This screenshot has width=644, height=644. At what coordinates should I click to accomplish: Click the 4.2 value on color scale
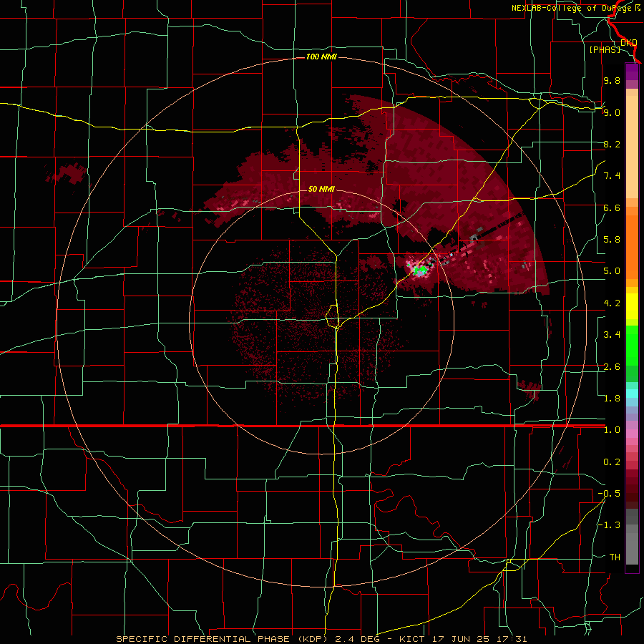612,303
